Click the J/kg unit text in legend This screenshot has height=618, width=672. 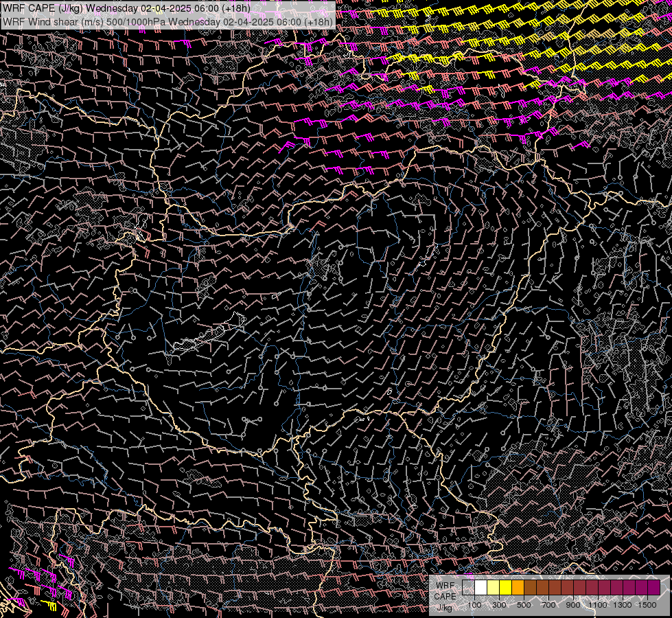point(445,607)
